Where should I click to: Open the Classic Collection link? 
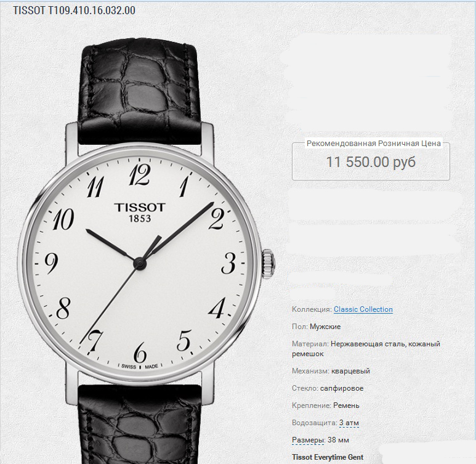(363, 309)
